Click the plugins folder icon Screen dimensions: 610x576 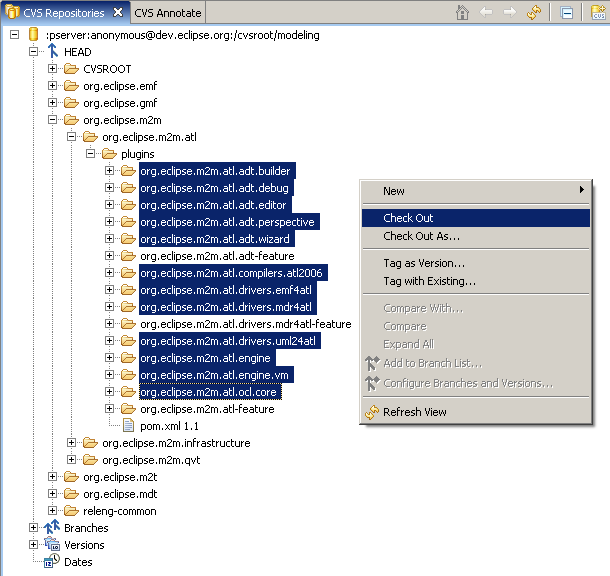(109, 154)
